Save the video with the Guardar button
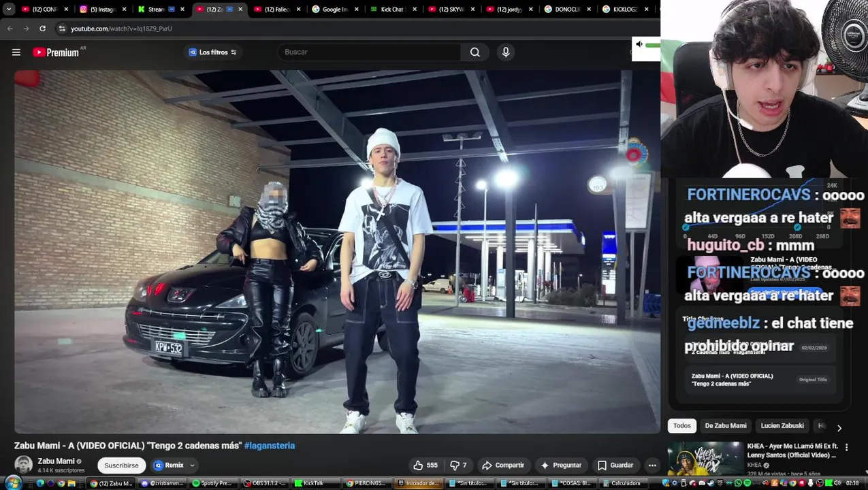Image resolution: width=868 pixels, height=490 pixels. 615,465
